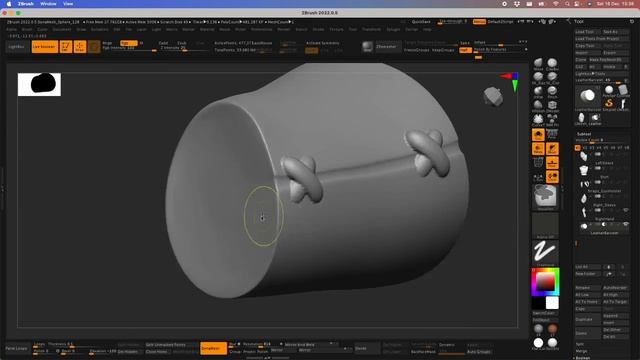This screenshot has height=360, width=640.
Task: Select the IMM Primitives brush icon
Action: pyautogui.click(x=552, y=119)
